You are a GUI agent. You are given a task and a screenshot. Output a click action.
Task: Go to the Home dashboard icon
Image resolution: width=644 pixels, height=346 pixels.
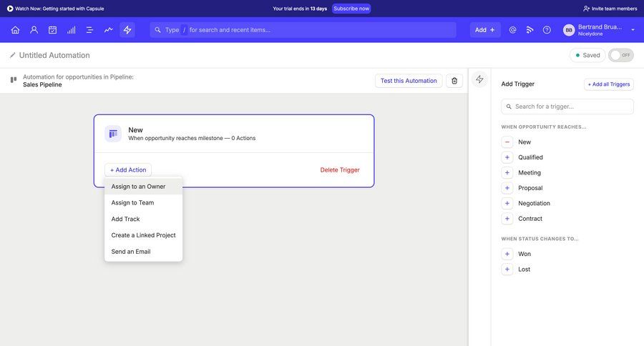click(15, 30)
